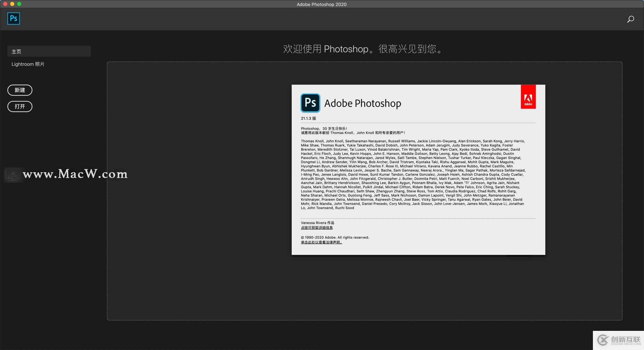Click the green fullscreen window button
This screenshot has width=644, height=350.
[x=19, y=4]
